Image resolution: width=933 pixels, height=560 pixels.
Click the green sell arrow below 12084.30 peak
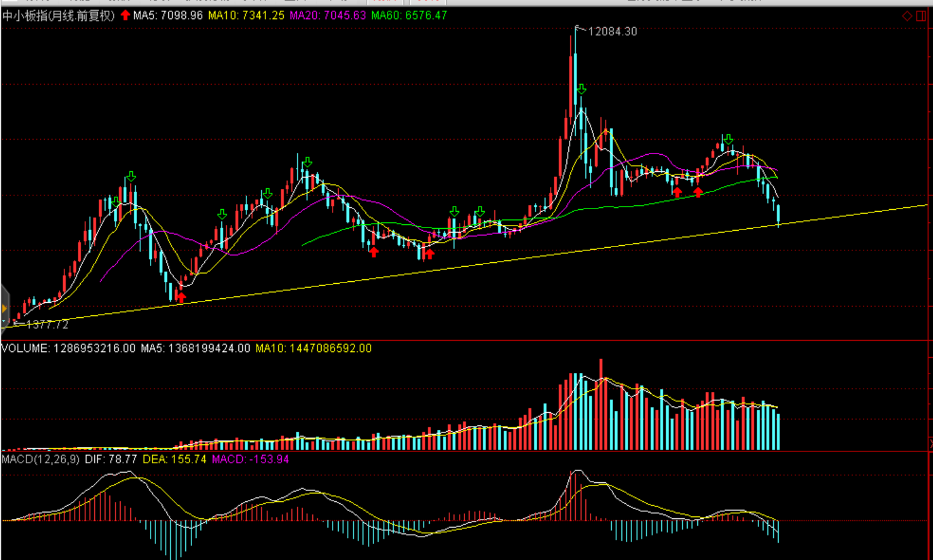pos(581,89)
